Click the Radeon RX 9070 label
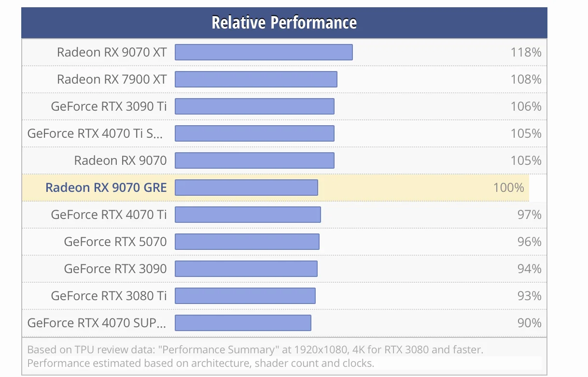 click(x=120, y=160)
